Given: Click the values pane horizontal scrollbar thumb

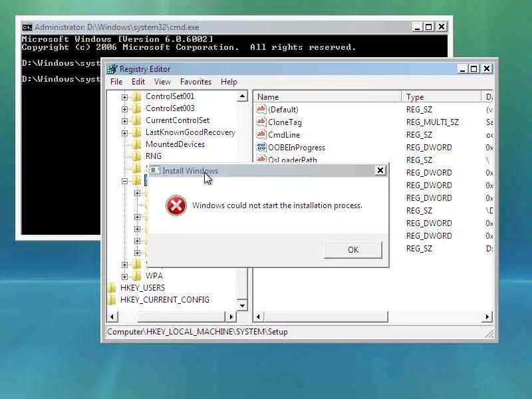Looking at the screenshot, I should click(x=326, y=317).
